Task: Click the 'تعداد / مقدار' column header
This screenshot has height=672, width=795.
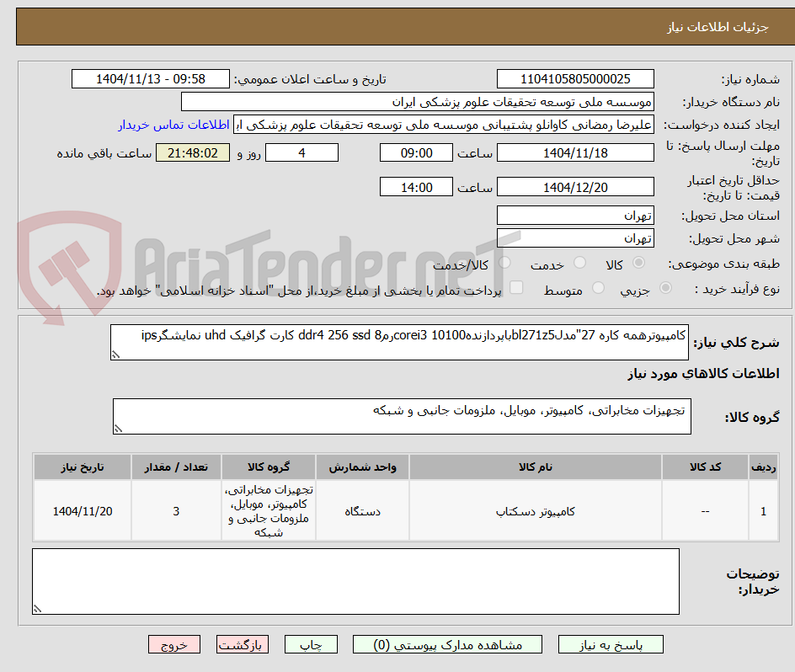Action: click(176, 467)
